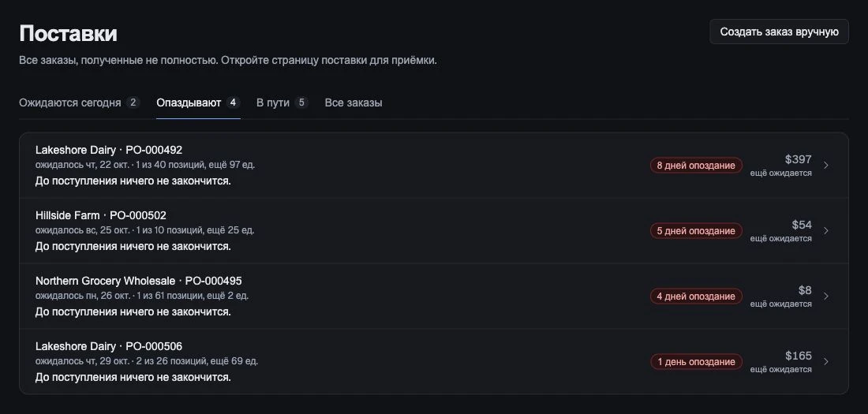Open chevron arrow for order PO-000502
The width and height of the screenshot is (868, 414).
coord(826,231)
